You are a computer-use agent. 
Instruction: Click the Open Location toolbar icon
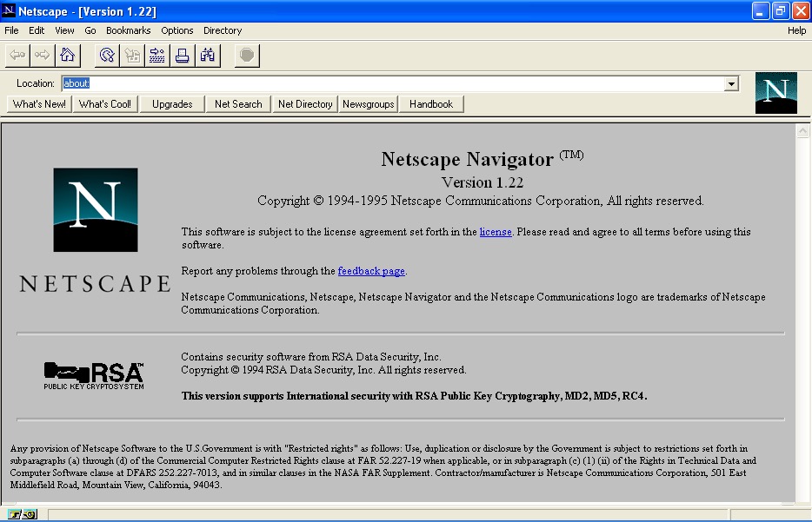[x=156, y=56]
